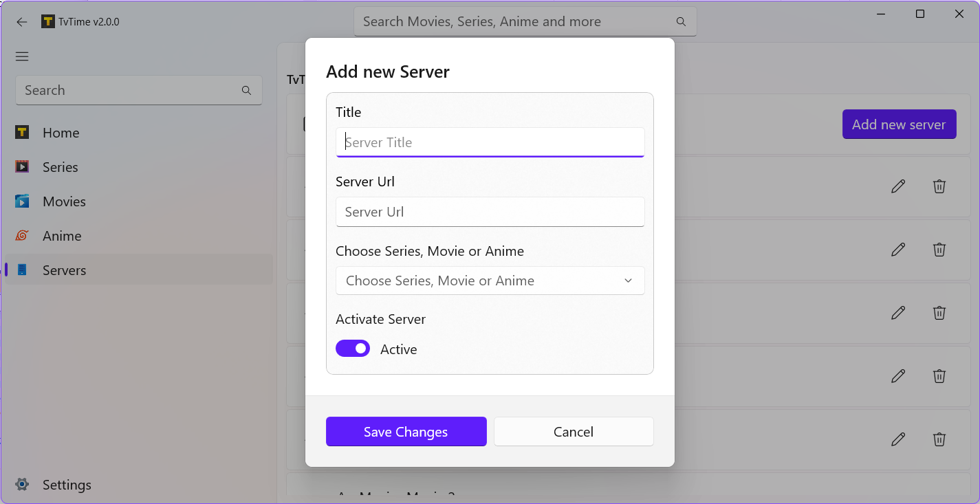Open the Movies navigation item
Image resolution: width=980 pixels, height=504 pixels.
pos(139,201)
